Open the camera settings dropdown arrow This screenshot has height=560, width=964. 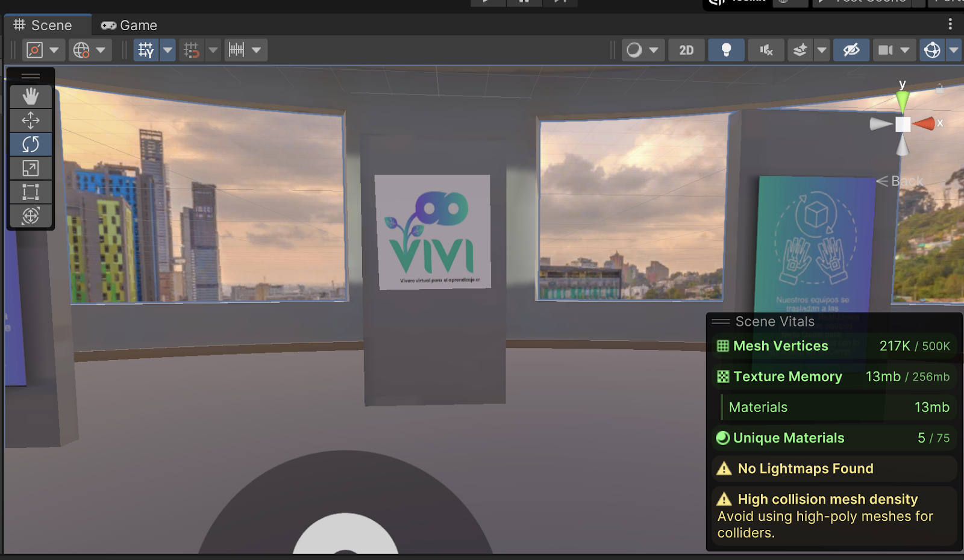click(905, 50)
